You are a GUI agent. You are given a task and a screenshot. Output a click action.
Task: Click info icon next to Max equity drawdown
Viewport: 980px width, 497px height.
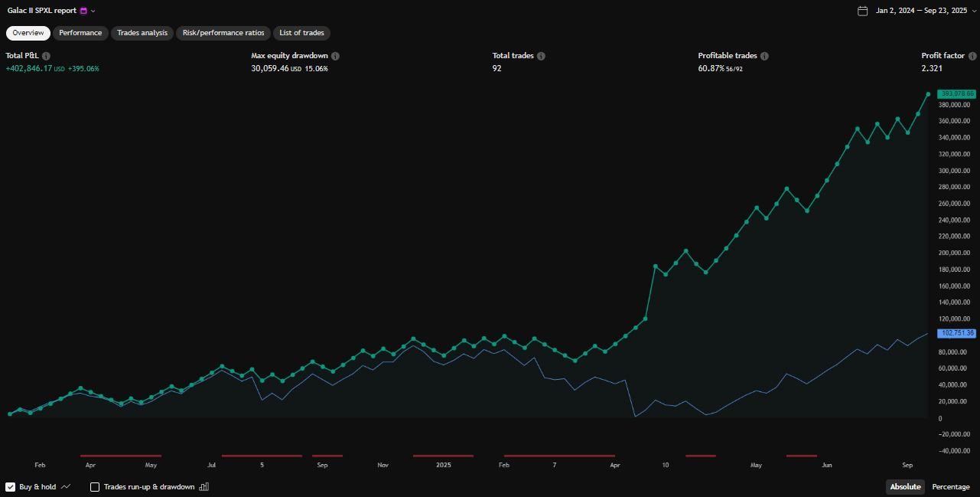[335, 56]
